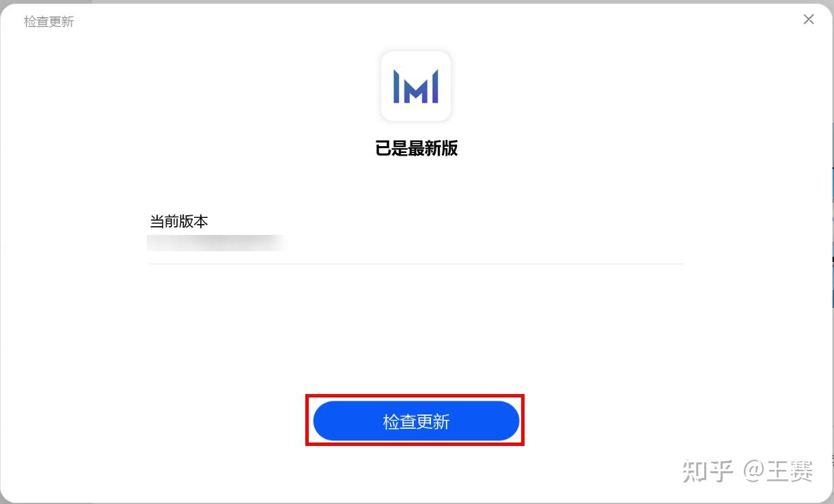Click the left bar of the IMI logo
Viewport: 834px width, 504px height.
pyautogui.click(x=396, y=86)
